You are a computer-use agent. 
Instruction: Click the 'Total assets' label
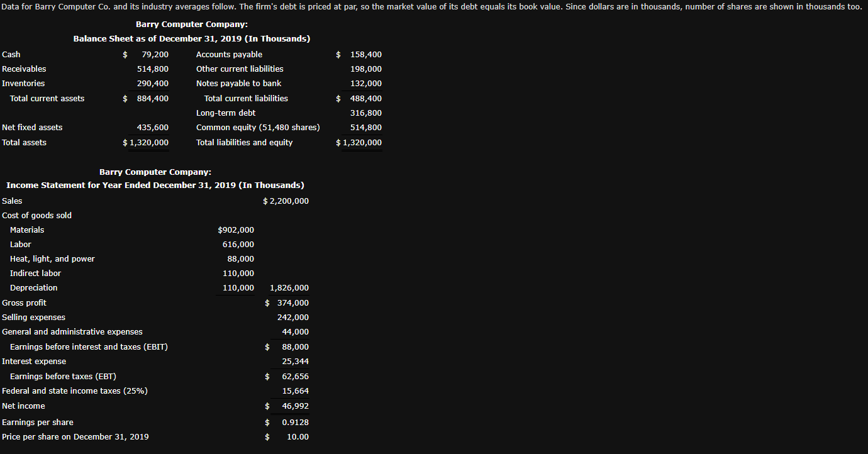tap(25, 143)
